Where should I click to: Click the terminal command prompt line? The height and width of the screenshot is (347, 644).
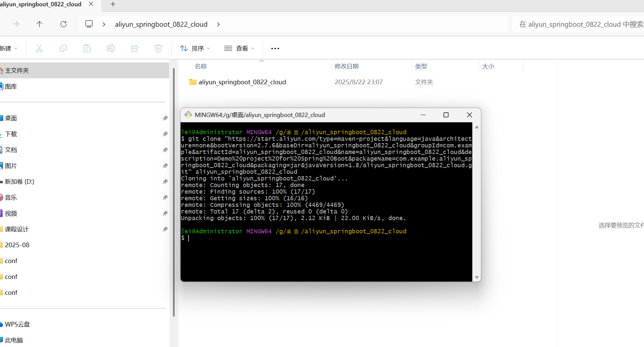pyautogui.click(x=326, y=238)
